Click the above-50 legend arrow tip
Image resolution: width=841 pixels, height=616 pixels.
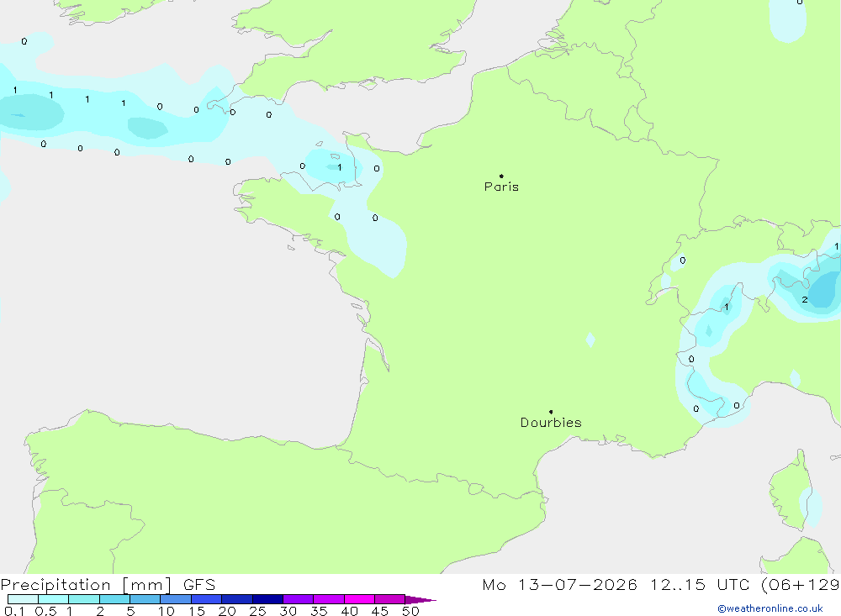(421, 600)
